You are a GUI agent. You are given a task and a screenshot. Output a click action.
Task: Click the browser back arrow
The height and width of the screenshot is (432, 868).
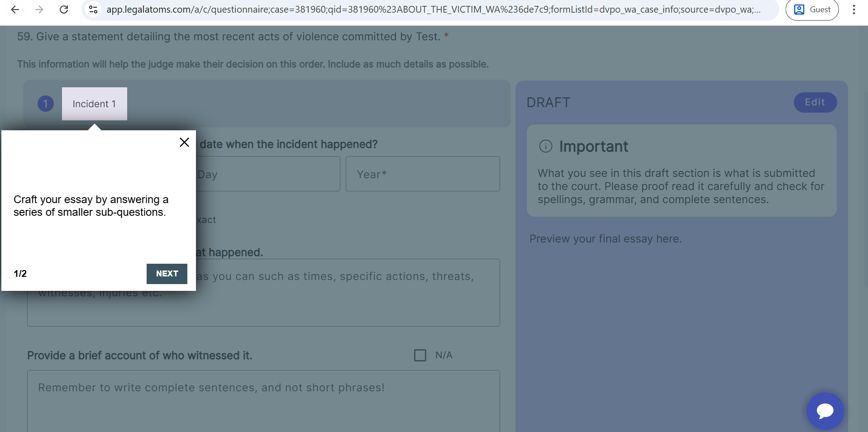tap(15, 9)
